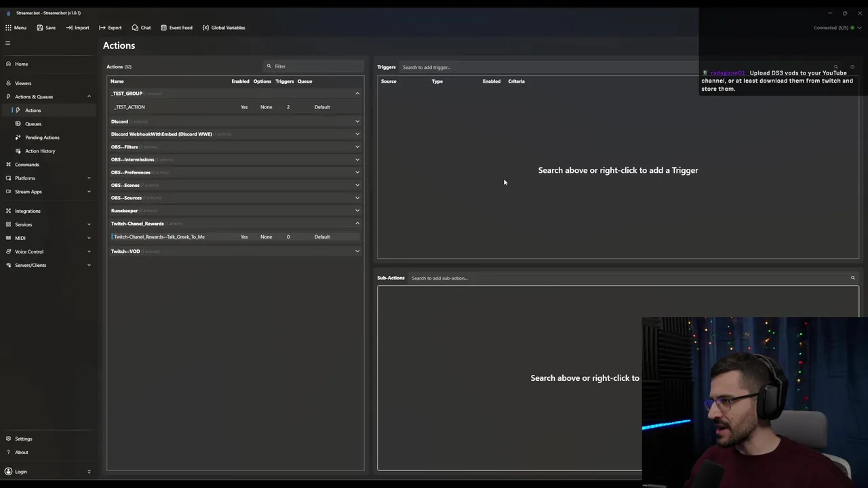This screenshot has height=488, width=868.
Task: Click the Queues sidebar icon
Action: click(18, 124)
